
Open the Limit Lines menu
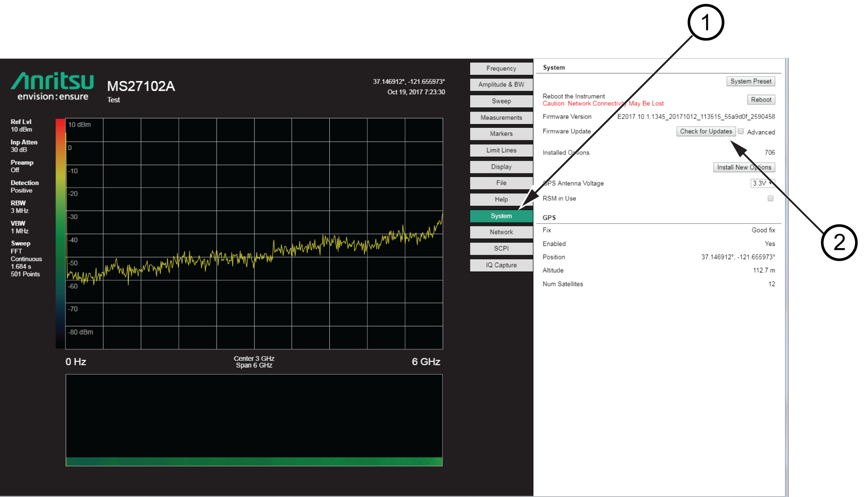(x=501, y=150)
